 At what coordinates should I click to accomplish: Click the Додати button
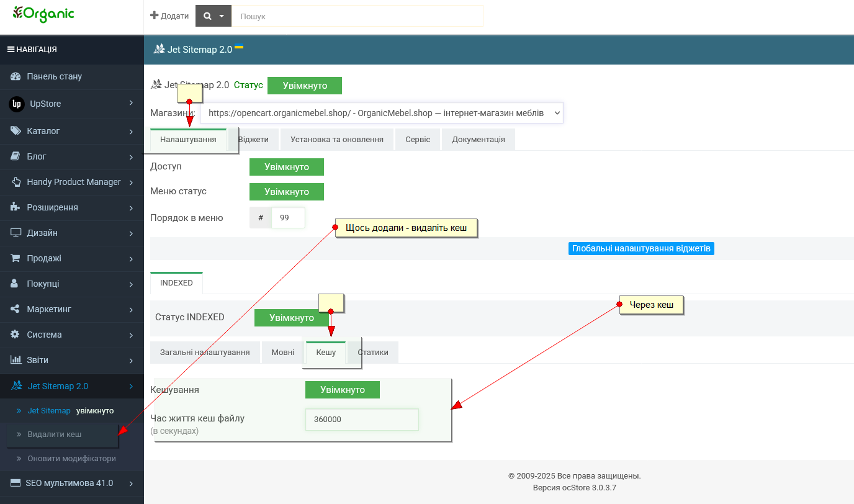(x=169, y=16)
